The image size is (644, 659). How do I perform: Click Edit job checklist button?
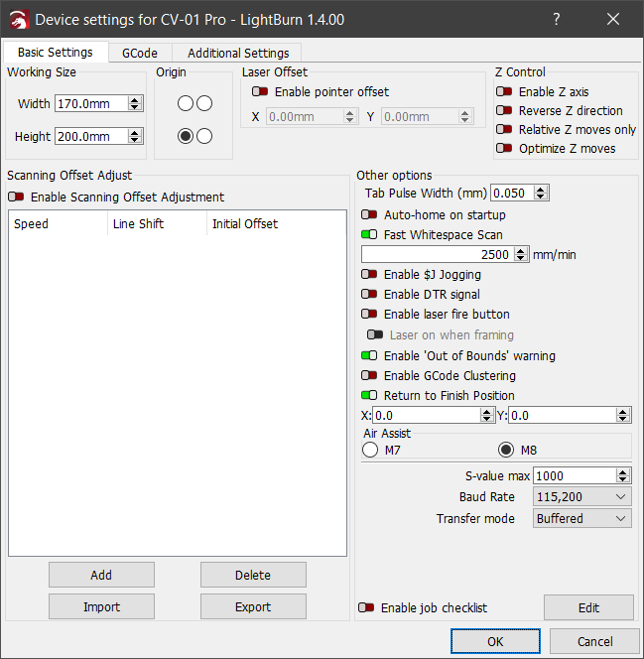pos(587,607)
